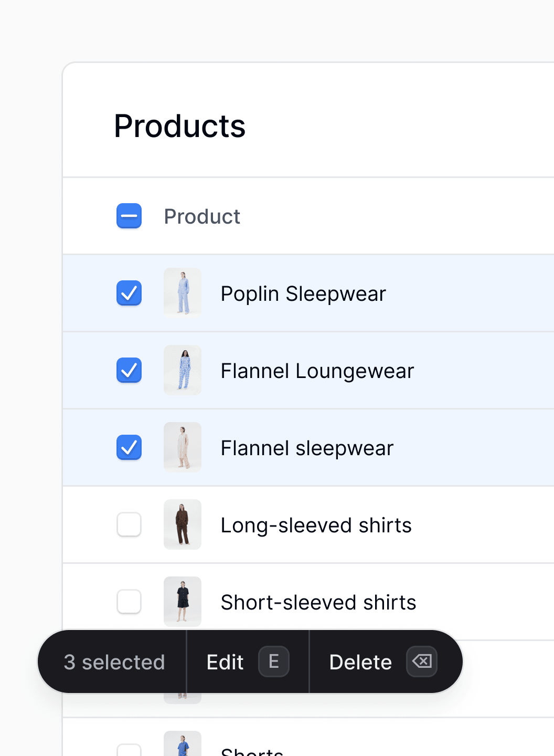The image size is (554, 756).
Task: Open the Poplin Sleepwear product thumbnail
Action: pos(183,293)
